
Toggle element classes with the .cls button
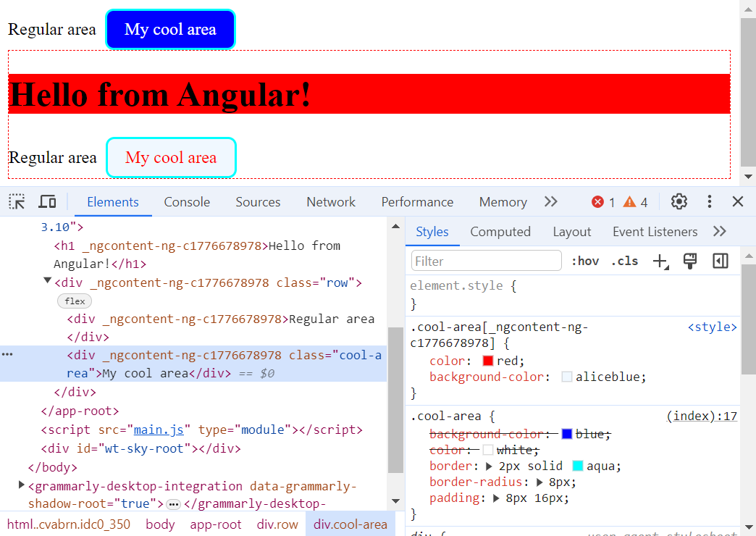pos(624,261)
